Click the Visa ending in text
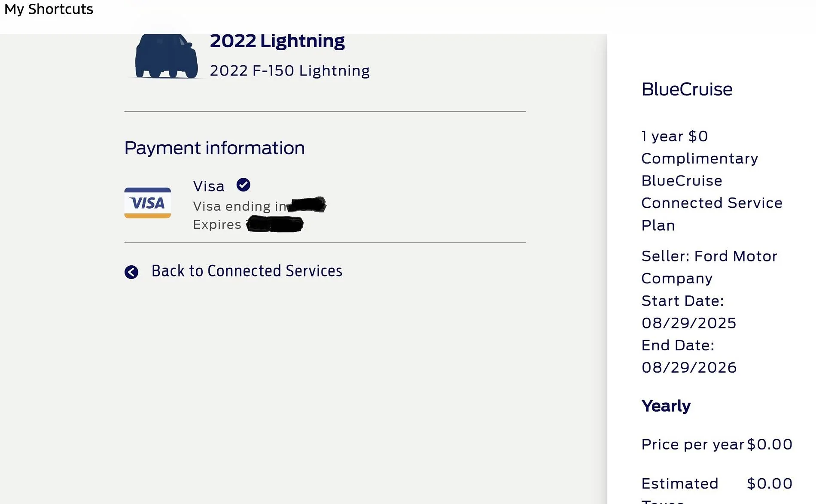 [x=239, y=206]
